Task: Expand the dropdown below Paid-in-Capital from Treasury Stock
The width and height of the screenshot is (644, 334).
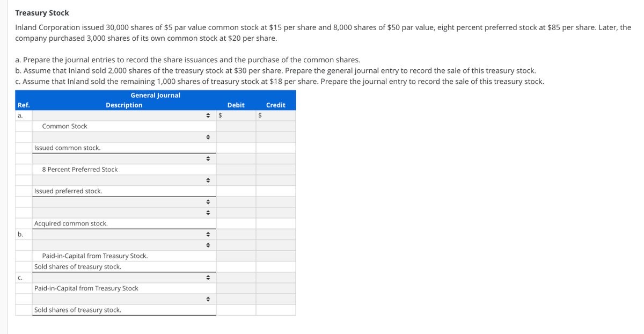Action: point(208,299)
